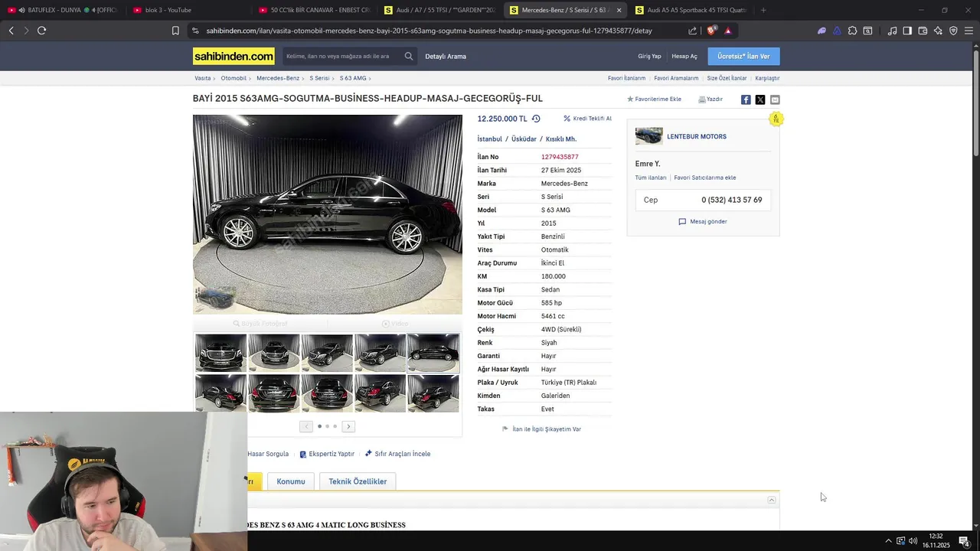Open the Brave Shields lion icon
980x551 pixels.
pos(711,31)
